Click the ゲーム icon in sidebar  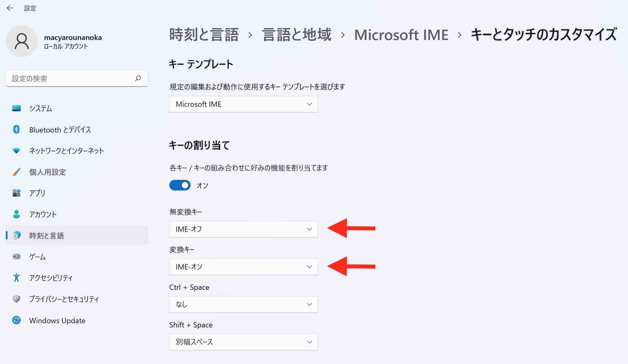pyautogui.click(x=16, y=256)
